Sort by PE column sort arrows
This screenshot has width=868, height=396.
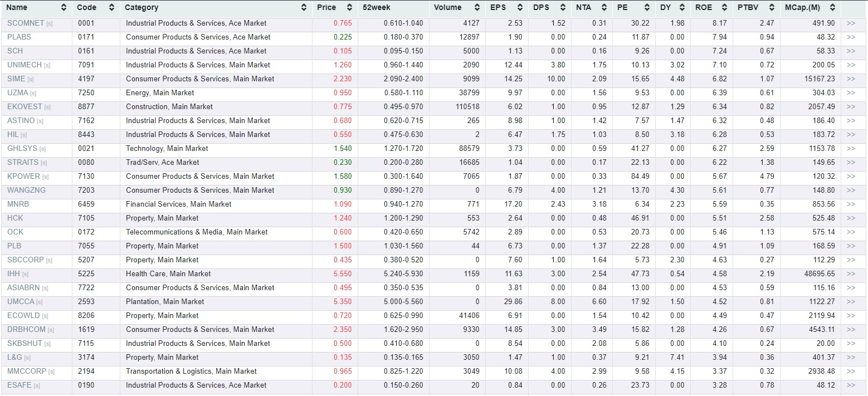[647, 8]
